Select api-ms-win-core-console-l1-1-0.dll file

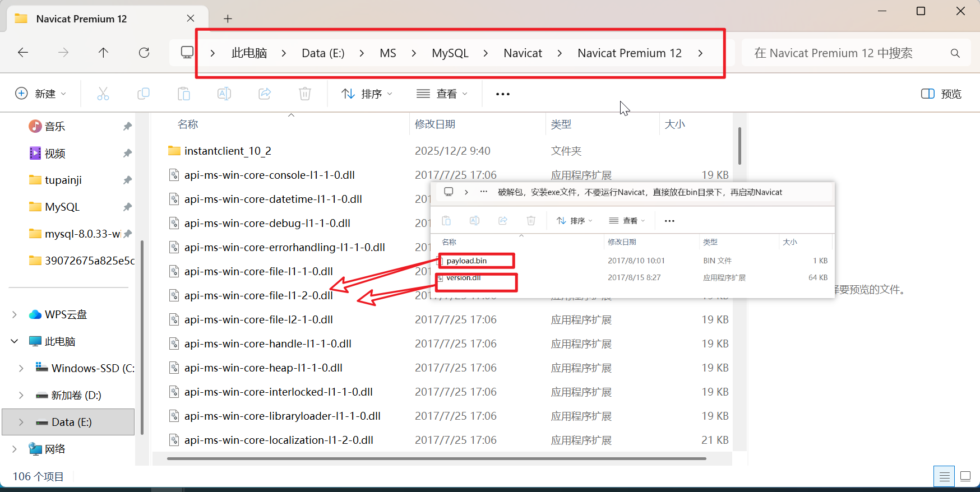click(x=270, y=175)
